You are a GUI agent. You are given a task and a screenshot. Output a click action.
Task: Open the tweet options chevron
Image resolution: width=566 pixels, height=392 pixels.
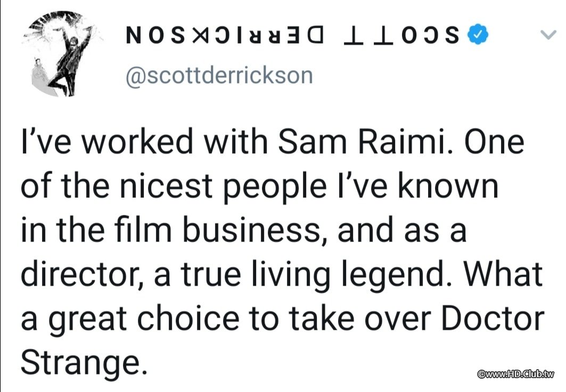click(x=547, y=36)
